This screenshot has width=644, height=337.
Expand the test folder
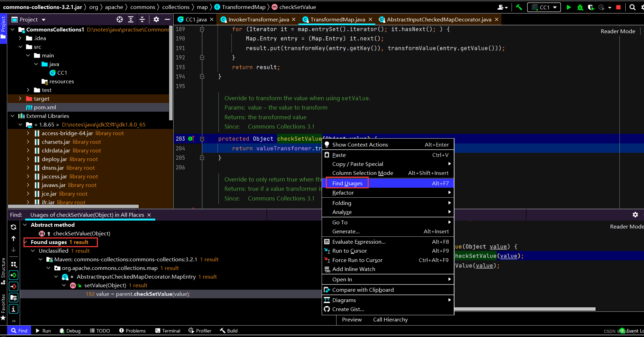(x=28, y=90)
